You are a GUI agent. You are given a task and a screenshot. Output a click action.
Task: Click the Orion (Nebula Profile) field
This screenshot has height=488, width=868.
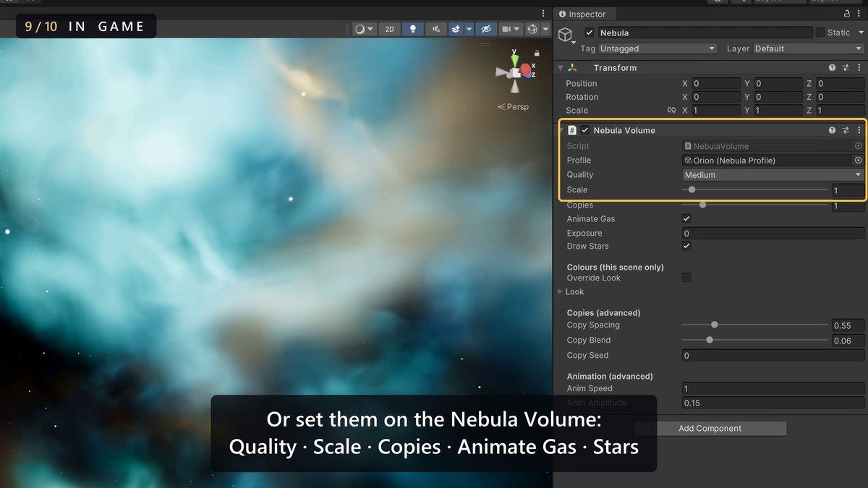(x=767, y=160)
